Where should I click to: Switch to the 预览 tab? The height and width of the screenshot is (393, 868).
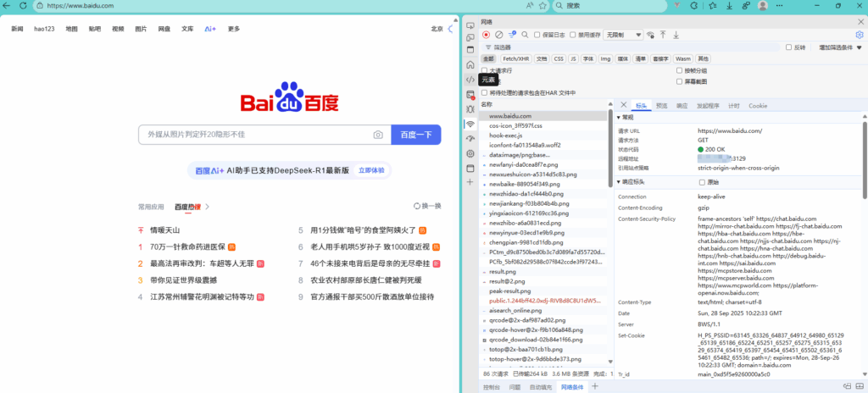(662, 106)
